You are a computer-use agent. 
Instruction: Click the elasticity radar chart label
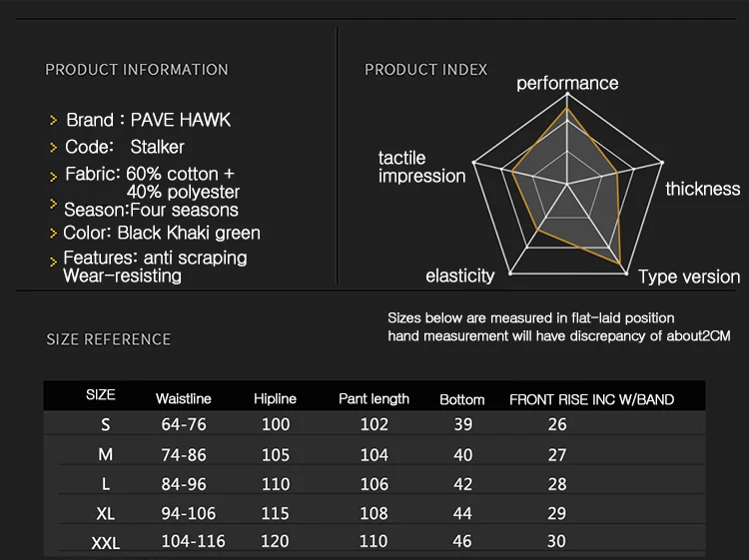coord(460,277)
